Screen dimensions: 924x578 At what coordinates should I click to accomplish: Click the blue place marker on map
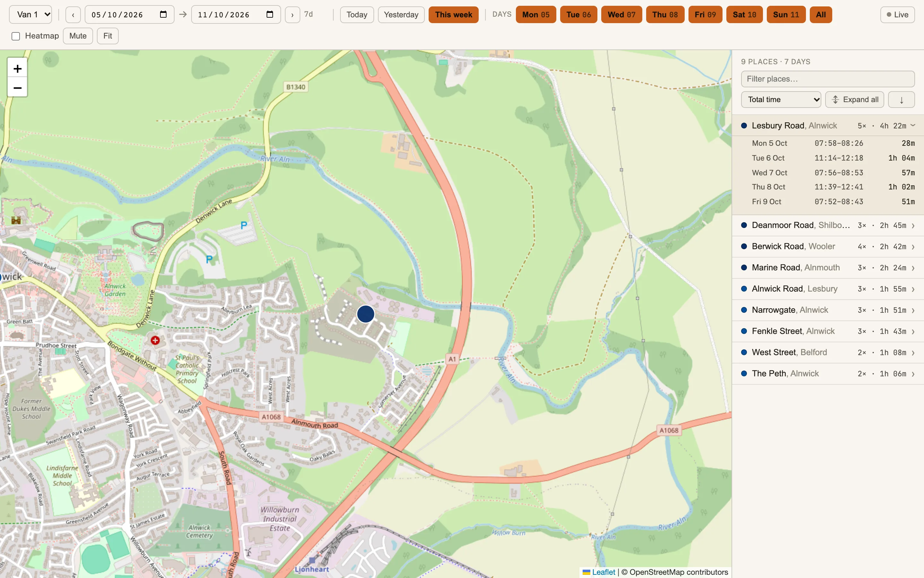(365, 314)
